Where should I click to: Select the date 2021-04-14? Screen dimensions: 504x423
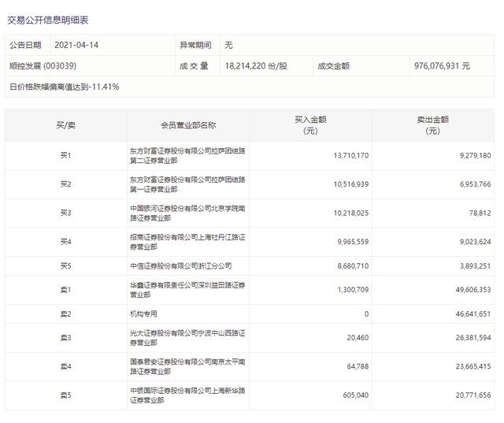coord(76,45)
